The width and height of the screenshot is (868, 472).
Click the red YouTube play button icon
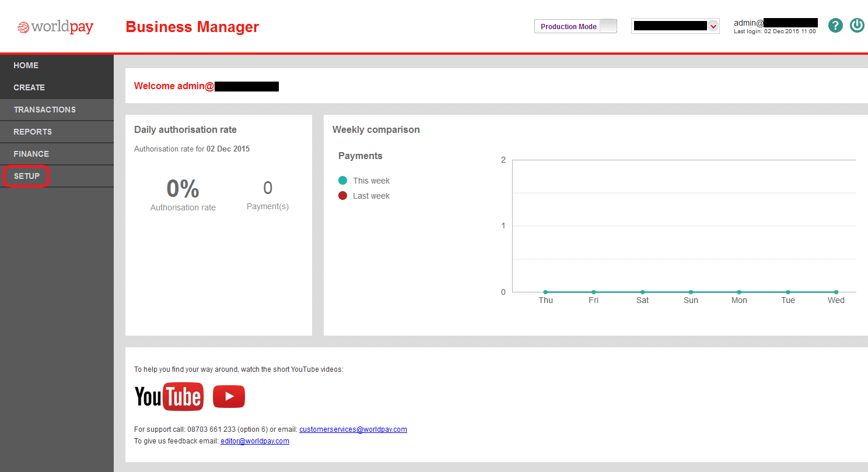pyautogui.click(x=229, y=397)
